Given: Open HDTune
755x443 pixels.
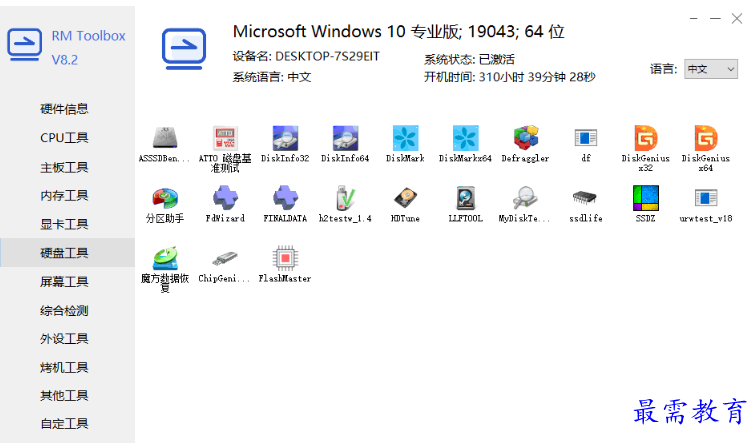Looking at the screenshot, I should (405, 198).
